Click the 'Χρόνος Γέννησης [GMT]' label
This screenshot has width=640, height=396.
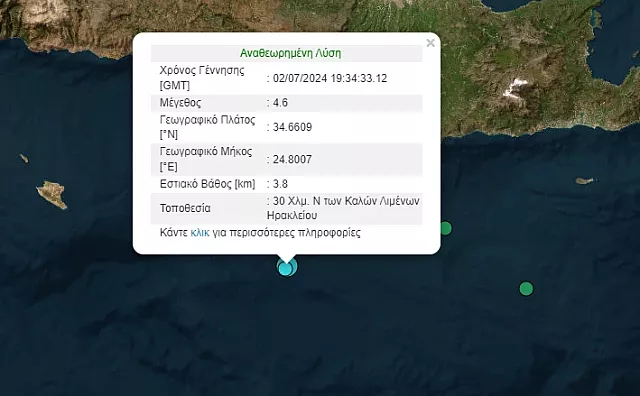tap(202, 78)
